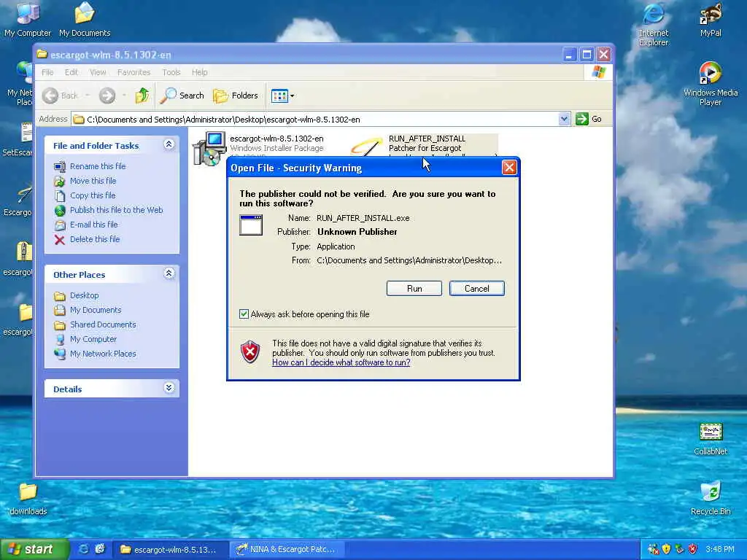Image resolution: width=747 pixels, height=560 pixels.
Task: Expand the Details panel
Action: click(x=169, y=388)
